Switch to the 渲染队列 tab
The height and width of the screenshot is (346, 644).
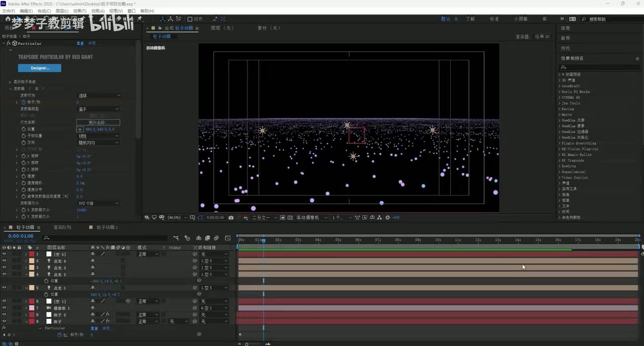[62, 227]
